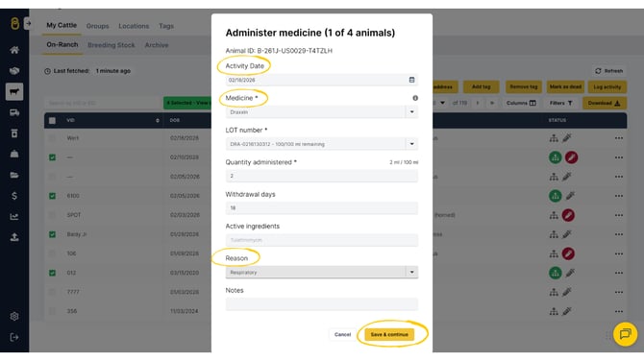Open the Archive sub-tab
Viewport: 644px width, 361px height.
coord(157,45)
